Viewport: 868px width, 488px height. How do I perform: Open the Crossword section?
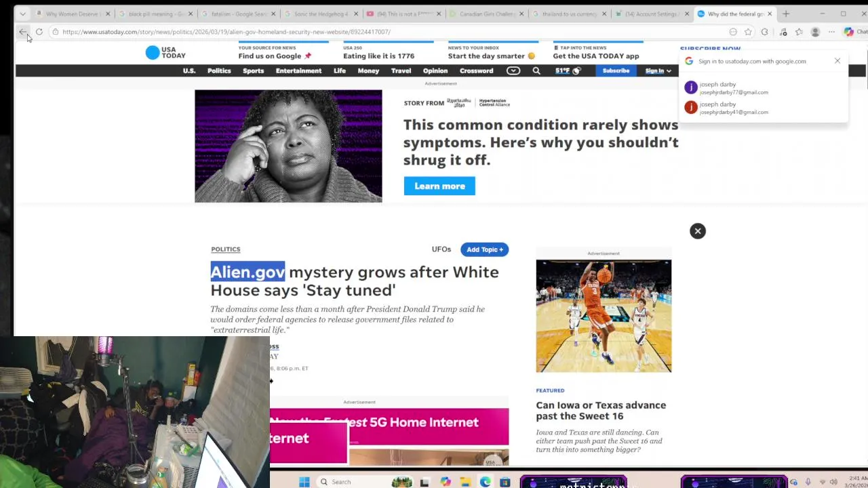pos(477,70)
